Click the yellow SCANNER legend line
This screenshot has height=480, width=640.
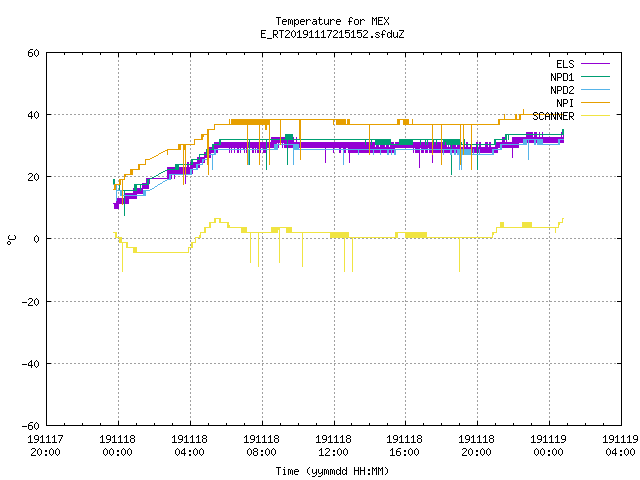(595, 116)
